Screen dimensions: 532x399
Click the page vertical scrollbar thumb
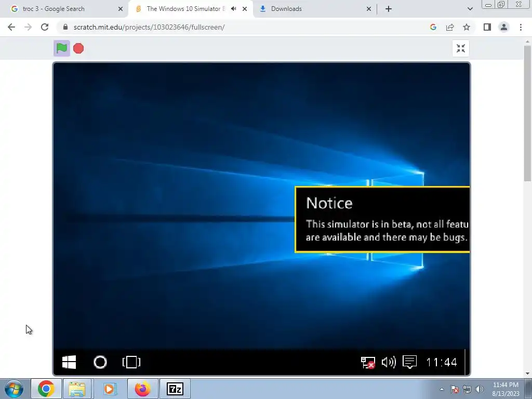pyautogui.click(x=527, y=113)
